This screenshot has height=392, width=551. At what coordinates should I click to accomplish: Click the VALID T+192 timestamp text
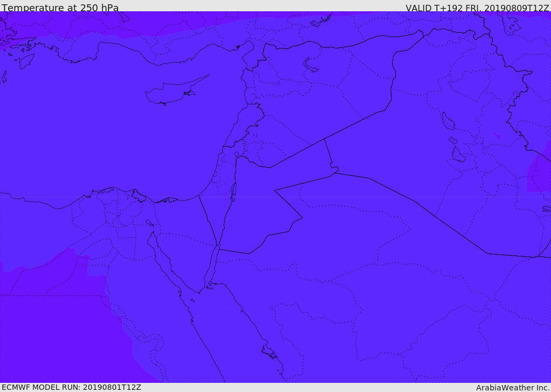[477, 8]
